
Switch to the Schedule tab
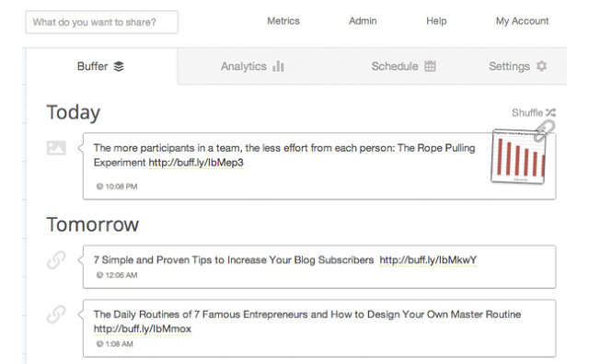[x=403, y=66]
